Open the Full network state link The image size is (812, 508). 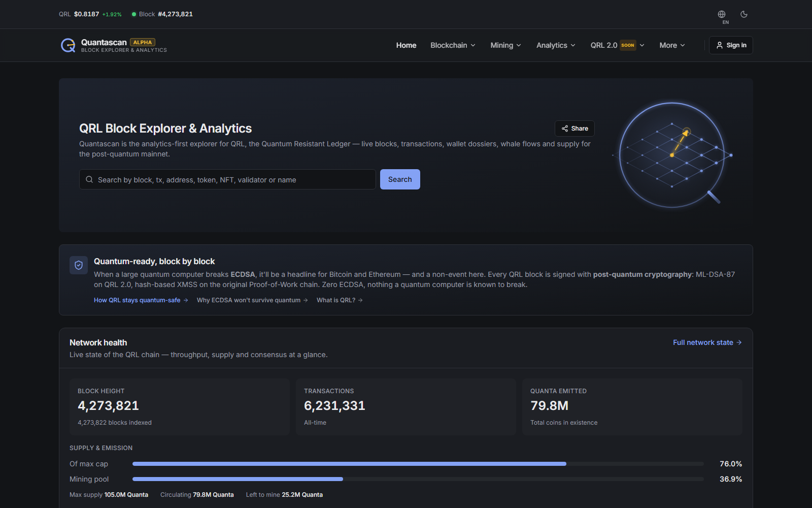[707, 342]
